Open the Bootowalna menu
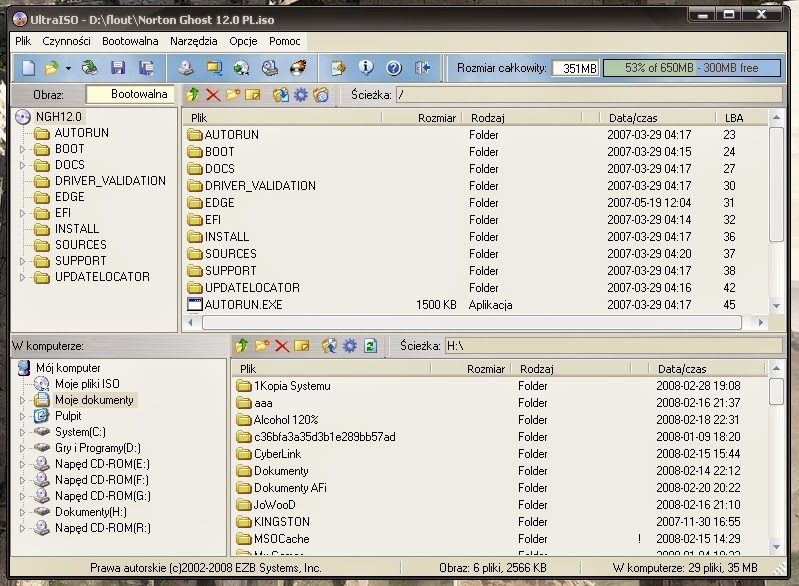Screen dimensions: 799x586 (130, 41)
